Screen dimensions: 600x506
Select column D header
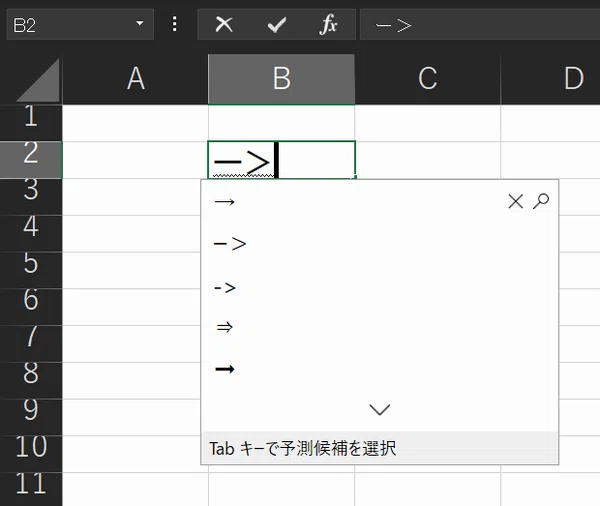(550, 79)
